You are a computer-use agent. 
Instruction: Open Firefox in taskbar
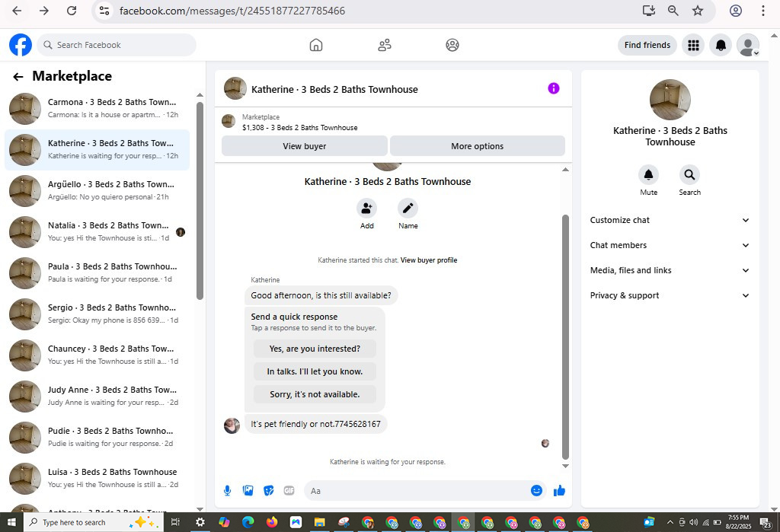coord(272,522)
